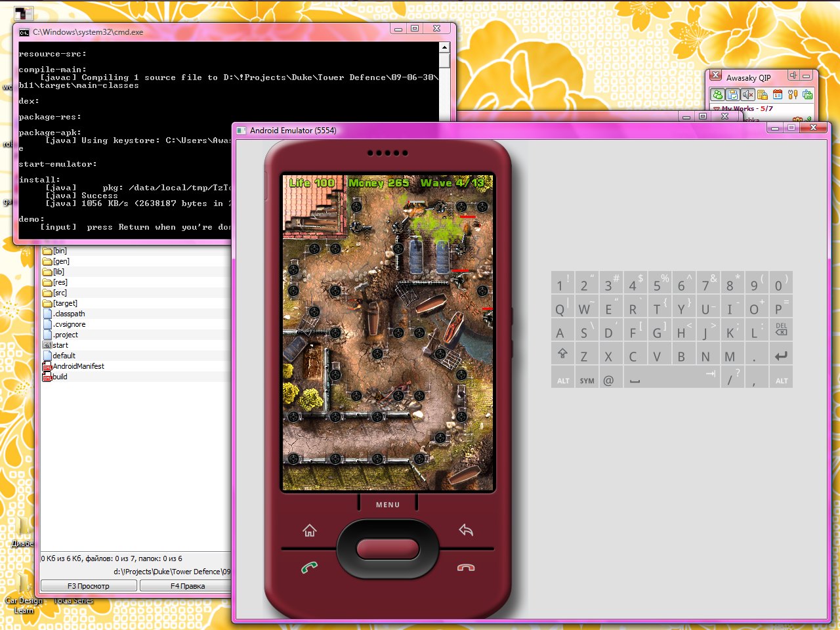Click the cmd window scroll up arrow
Image resolution: width=840 pixels, height=630 pixels.
[x=444, y=47]
